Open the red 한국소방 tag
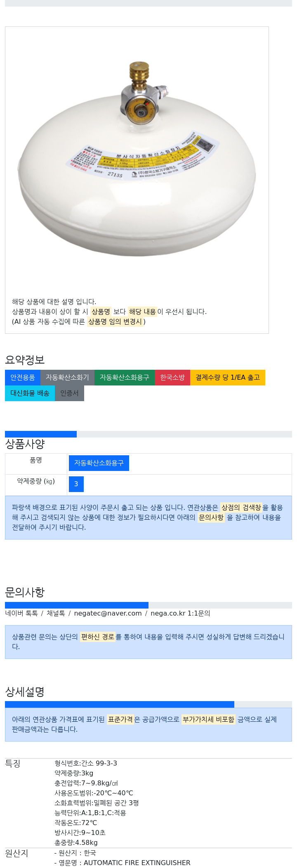297x868 pixels. (x=172, y=378)
